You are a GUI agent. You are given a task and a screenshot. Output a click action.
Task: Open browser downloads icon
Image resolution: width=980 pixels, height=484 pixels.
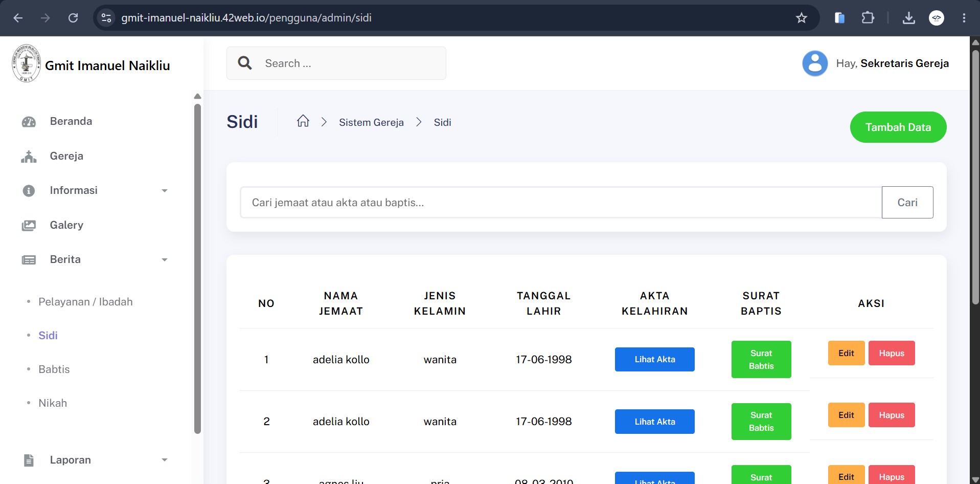908,18
